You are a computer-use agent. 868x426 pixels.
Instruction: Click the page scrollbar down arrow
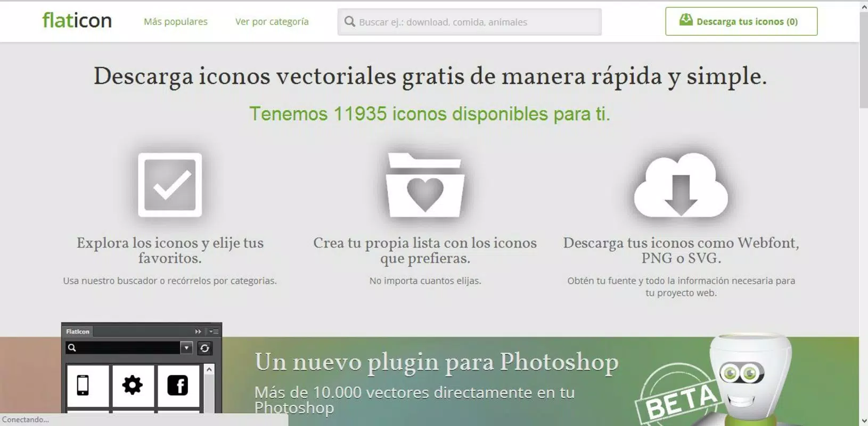[x=863, y=421]
